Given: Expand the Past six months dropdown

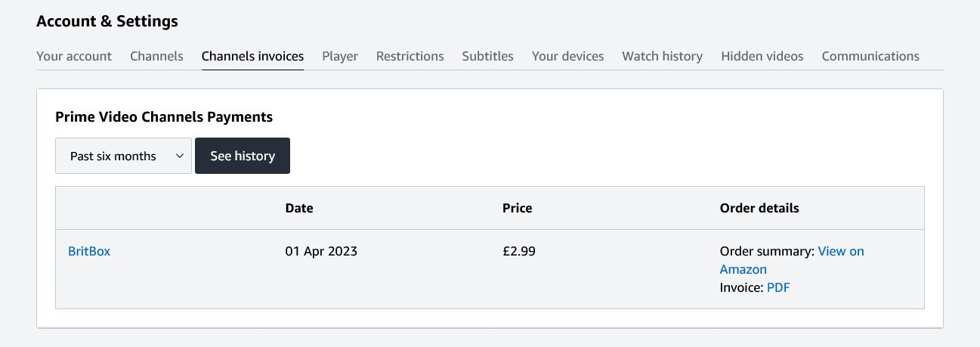Looking at the screenshot, I should [x=123, y=156].
